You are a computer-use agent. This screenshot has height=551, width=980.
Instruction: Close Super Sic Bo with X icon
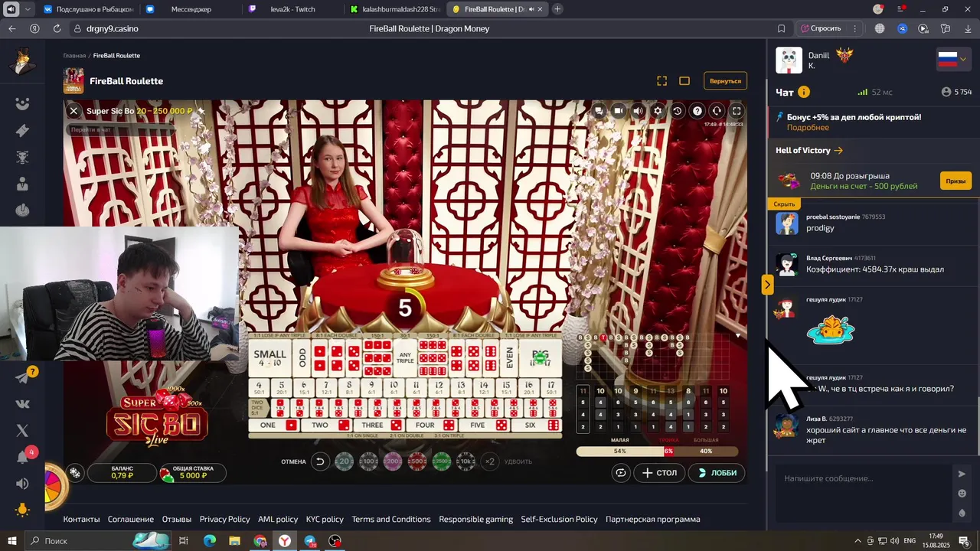coord(73,111)
